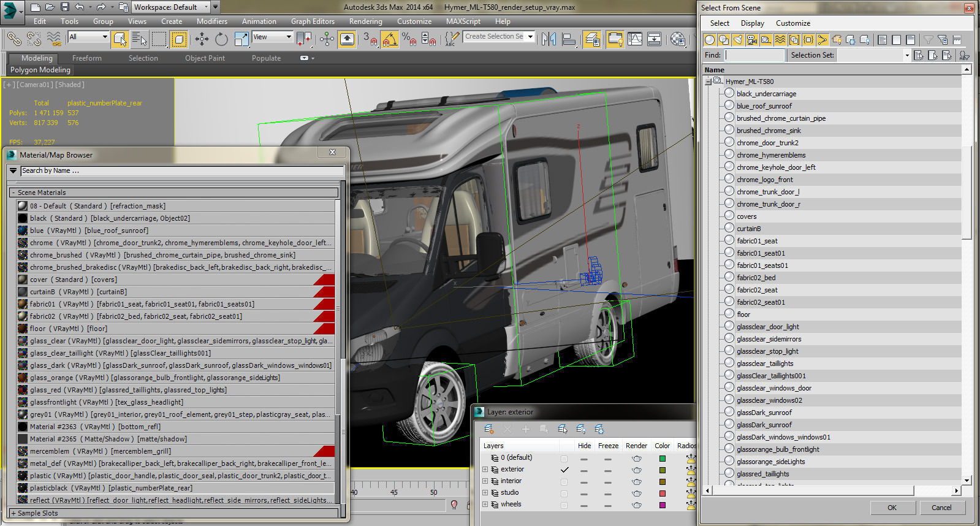Screen dimensions: 980x526
Task: Expand the wheels layer tree node
Action: coord(485,505)
